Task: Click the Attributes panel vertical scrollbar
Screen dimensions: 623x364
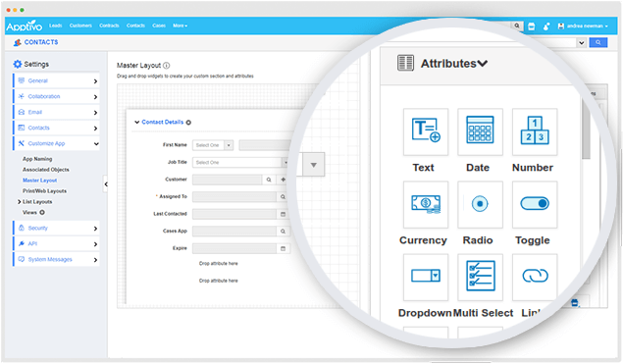Action: click(586, 128)
